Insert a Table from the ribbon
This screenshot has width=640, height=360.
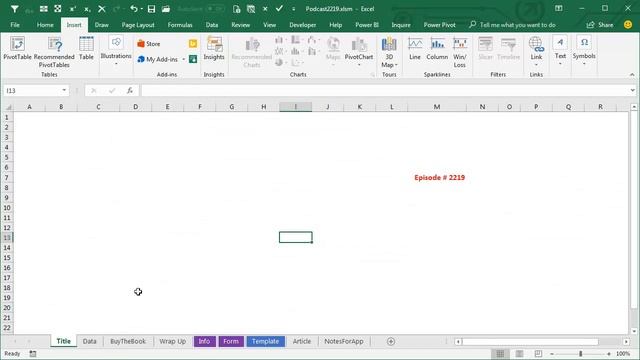pos(86,49)
